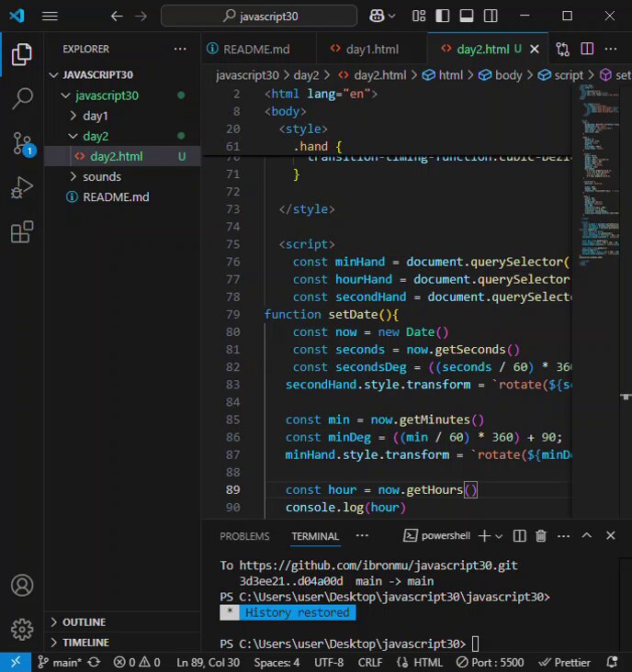Image resolution: width=632 pixels, height=672 pixels.
Task: Click the main* branch indicator
Action: click(59, 663)
